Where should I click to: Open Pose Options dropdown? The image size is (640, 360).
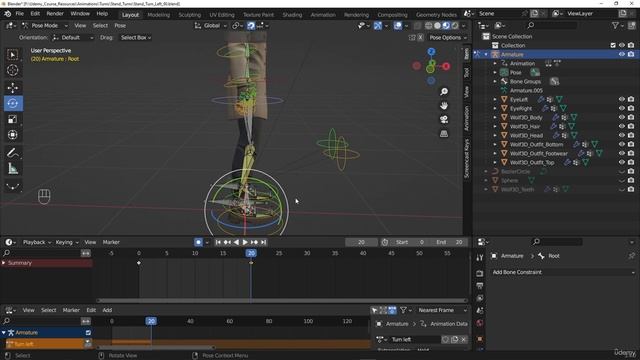click(447, 38)
